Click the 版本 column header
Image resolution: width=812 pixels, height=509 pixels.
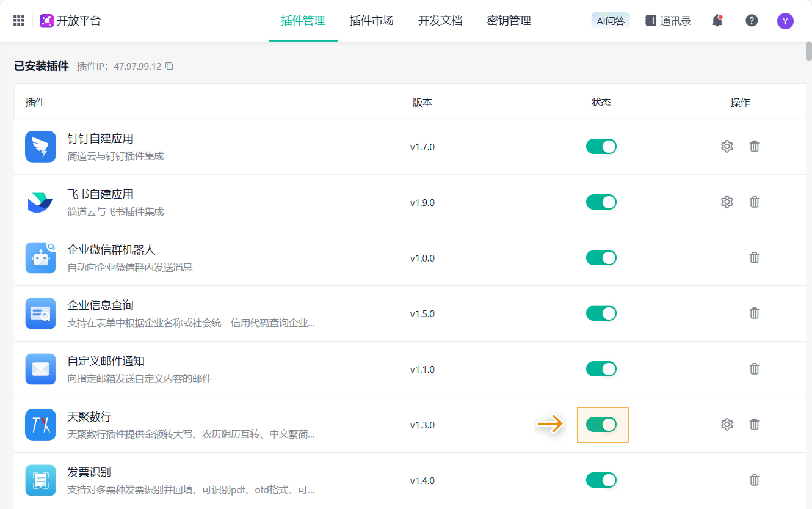(422, 102)
